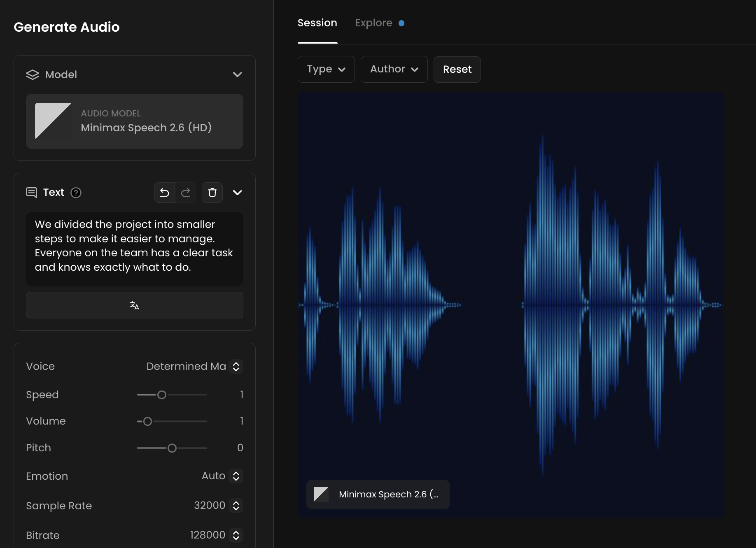Click the Model layers icon

click(x=33, y=74)
